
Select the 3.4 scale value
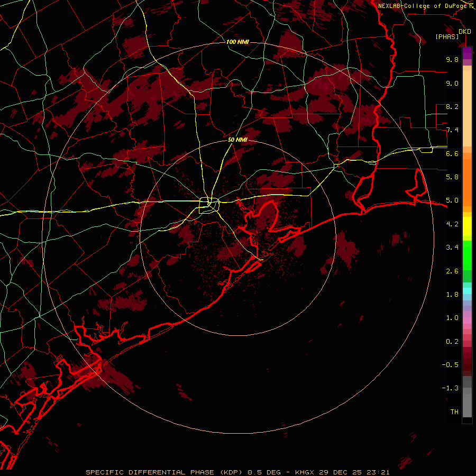click(x=452, y=248)
